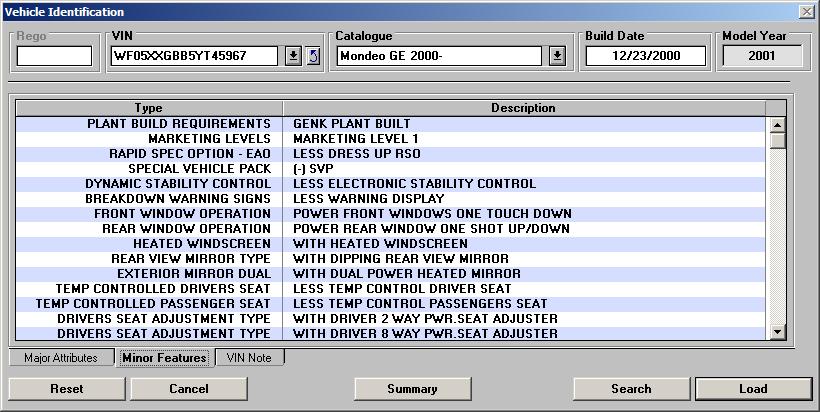
Task: Click the vertical scrollbar thumb
Action: click(778, 141)
